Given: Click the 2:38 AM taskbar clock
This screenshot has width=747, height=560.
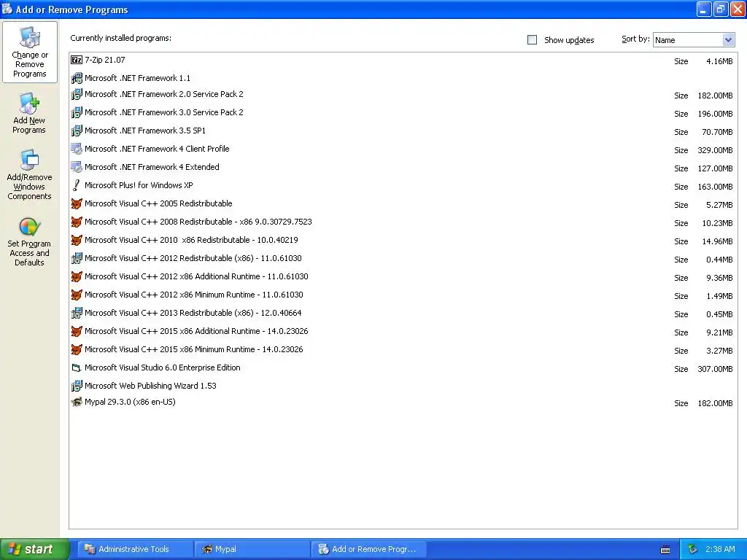Looking at the screenshot, I should pos(720,549).
